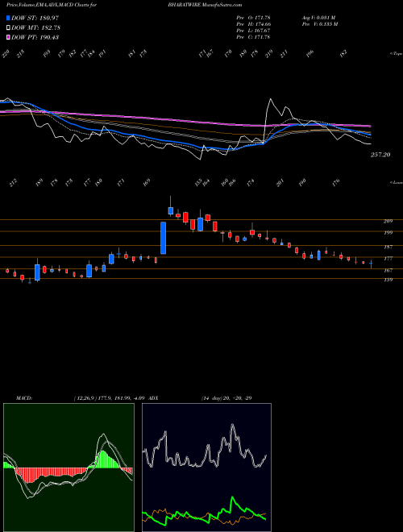Click the white price line spike peak
The height and width of the screenshot is (532, 403).
pos(271,98)
